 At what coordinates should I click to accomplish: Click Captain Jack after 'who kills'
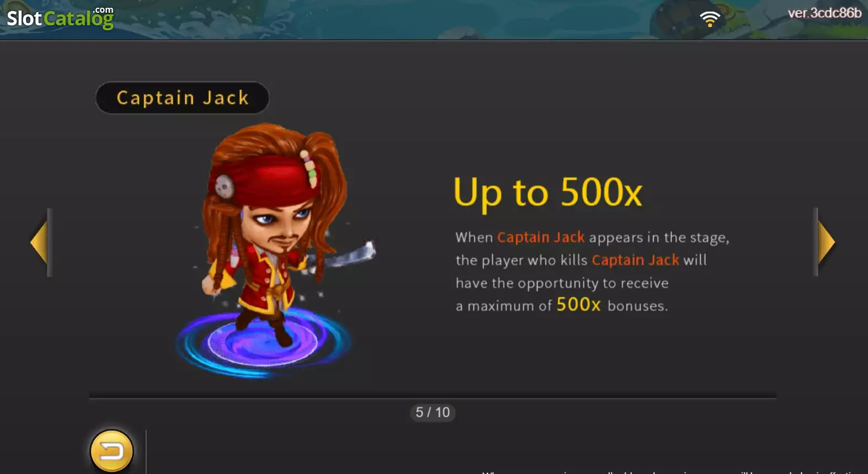pos(635,260)
